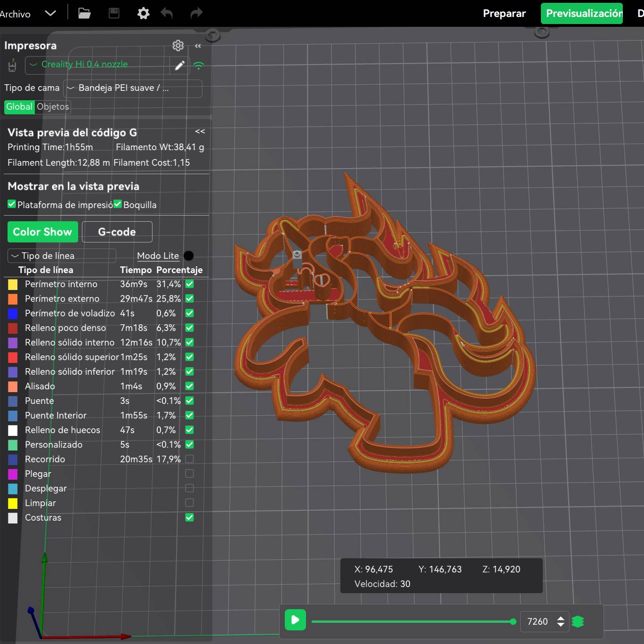The width and height of the screenshot is (644, 644).
Task: Uncheck the Costuras visibility checkbox
Action: point(189,517)
